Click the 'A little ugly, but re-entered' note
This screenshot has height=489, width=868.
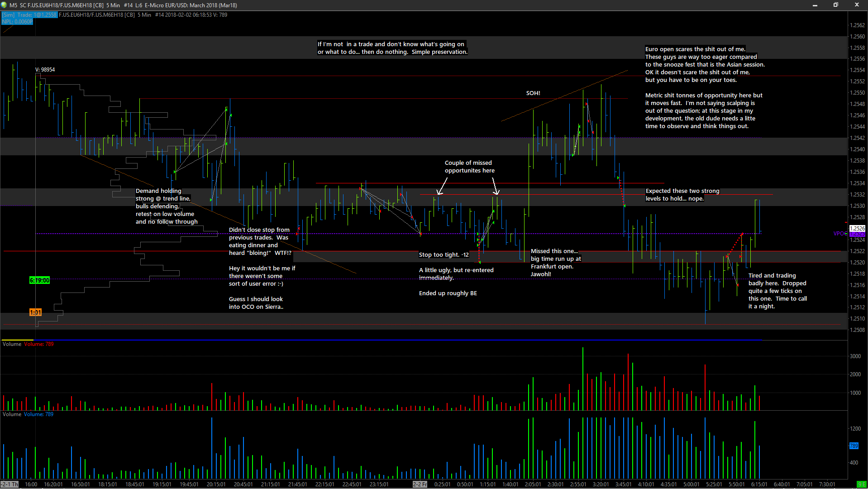tap(456, 274)
